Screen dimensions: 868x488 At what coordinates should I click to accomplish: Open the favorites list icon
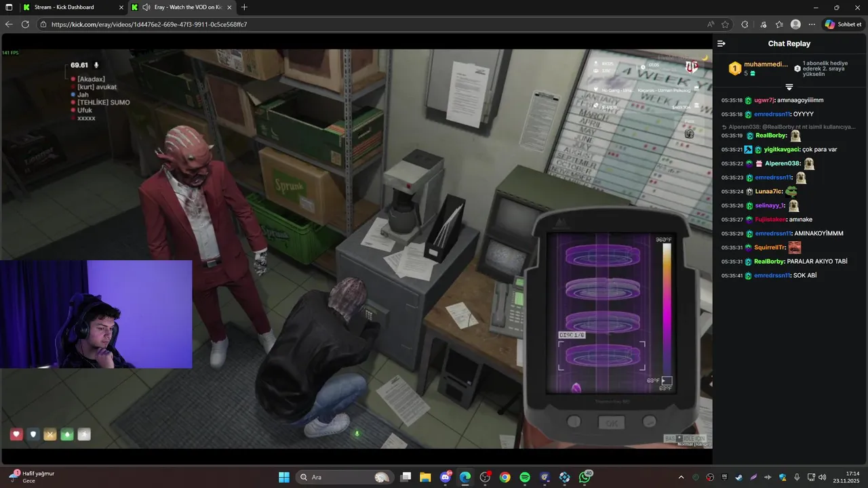pyautogui.click(x=779, y=24)
